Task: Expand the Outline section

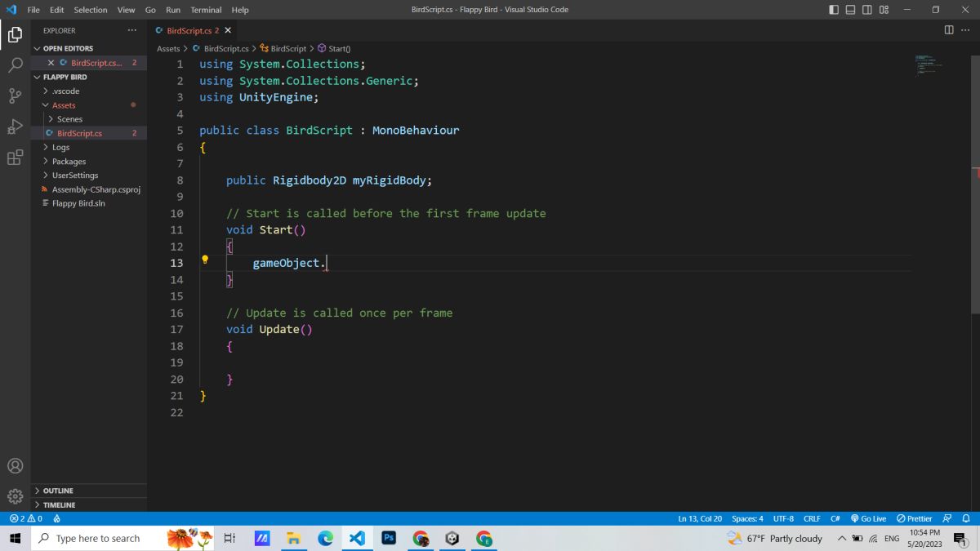Action: tap(89, 491)
